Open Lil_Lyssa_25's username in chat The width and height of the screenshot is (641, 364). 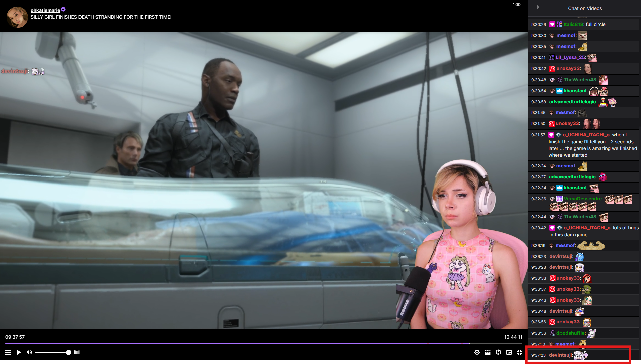570,57
